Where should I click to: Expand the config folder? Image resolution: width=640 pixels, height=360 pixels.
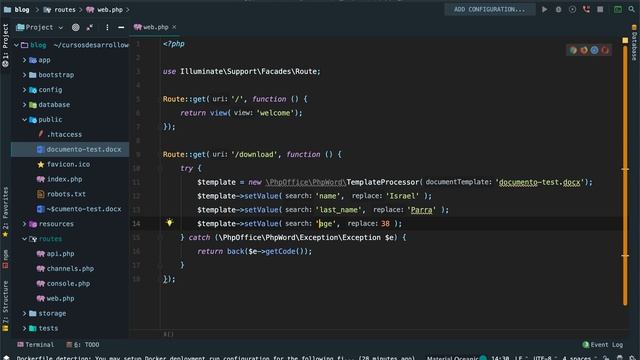coord(24,90)
